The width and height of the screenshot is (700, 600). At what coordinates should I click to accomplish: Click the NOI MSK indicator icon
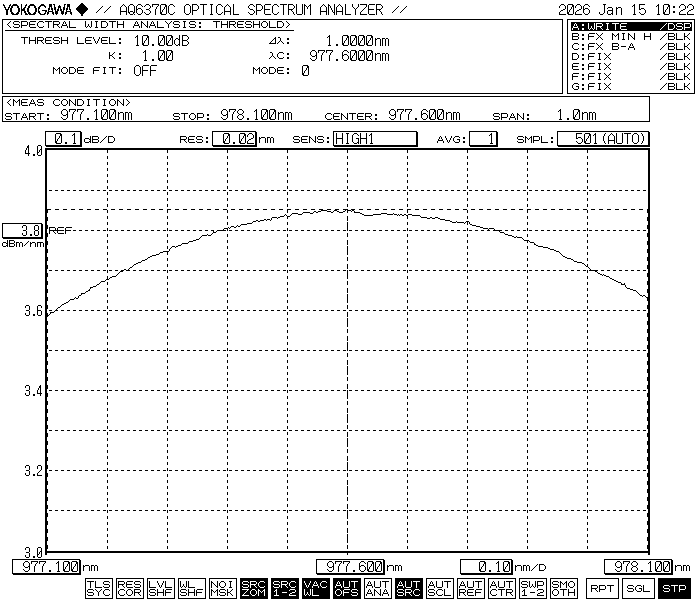click(223, 589)
